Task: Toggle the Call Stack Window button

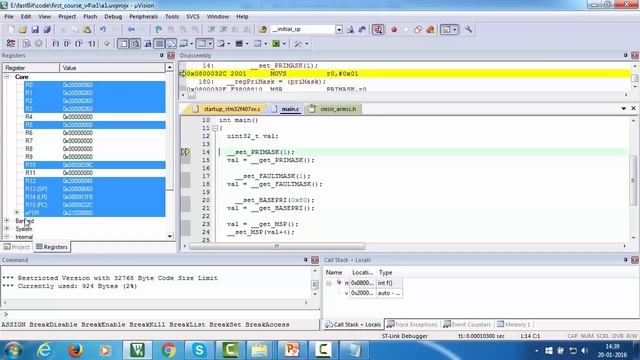Action: pyautogui.click(x=171, y=43)
